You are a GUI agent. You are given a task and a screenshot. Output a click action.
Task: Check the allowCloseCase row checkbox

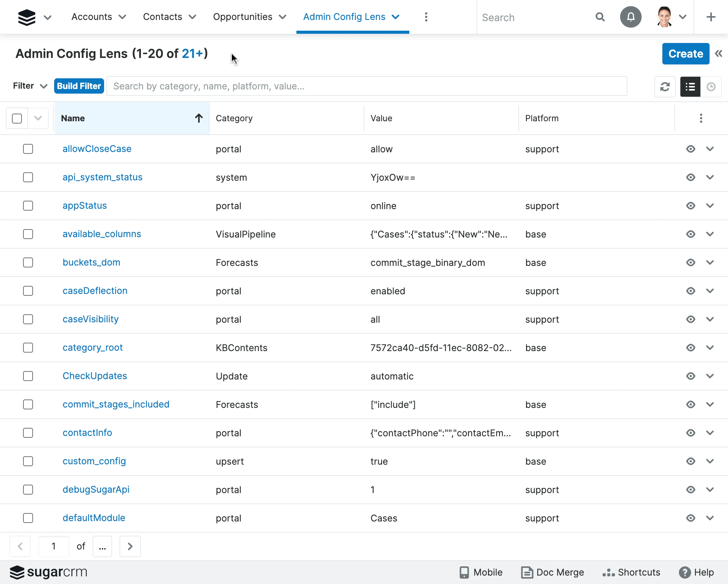coord(28,149)
